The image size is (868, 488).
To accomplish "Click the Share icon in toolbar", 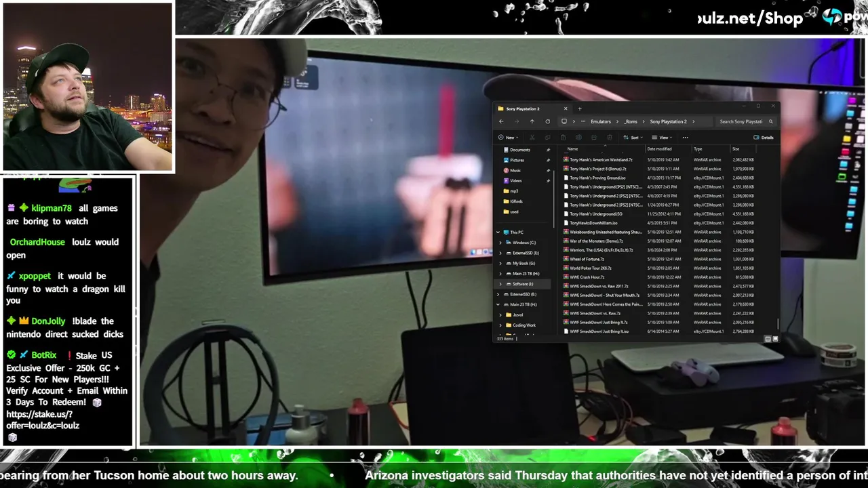I will click(x=594, y=138).
